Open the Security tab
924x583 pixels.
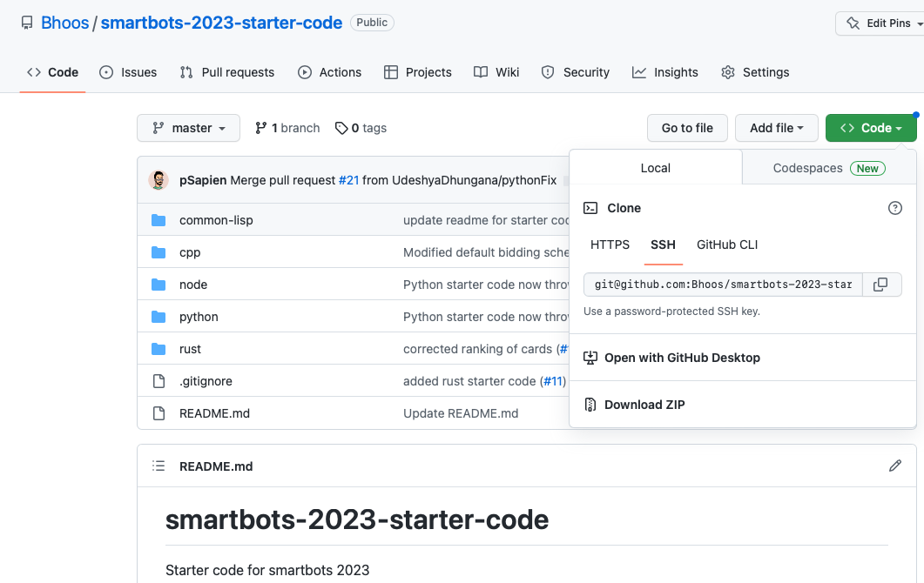point(575,72)
